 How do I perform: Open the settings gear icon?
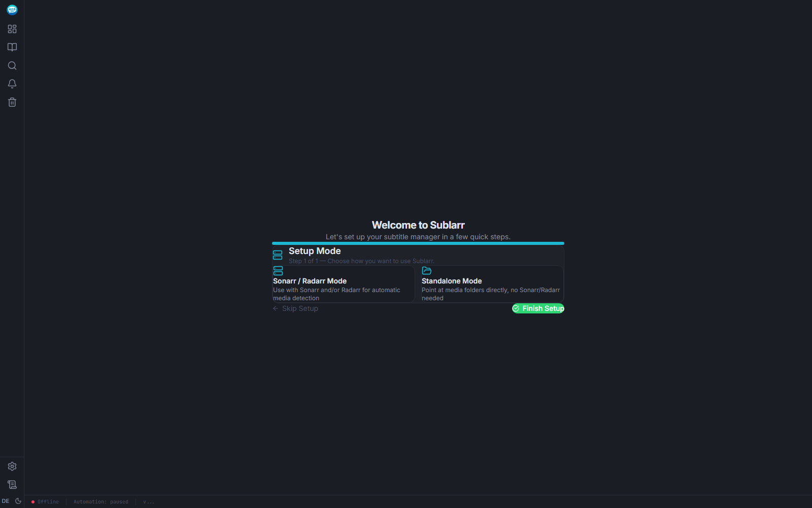click(12, 466)
